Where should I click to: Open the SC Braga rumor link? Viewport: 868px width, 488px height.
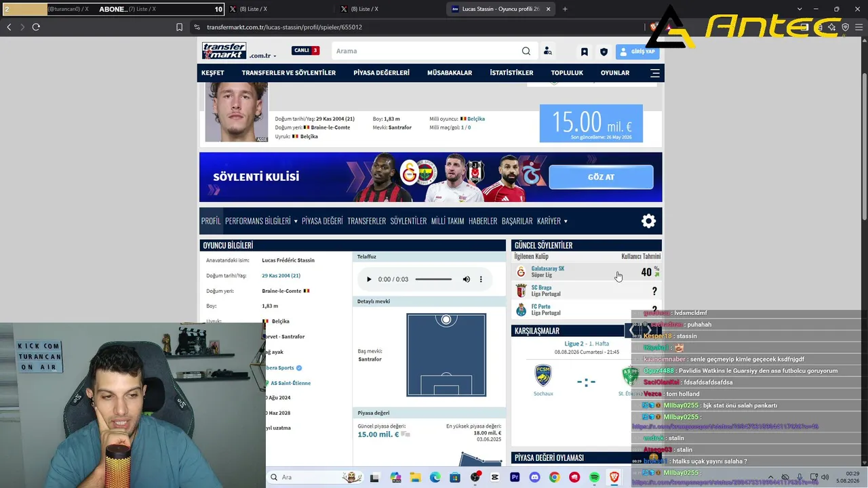click(541, 287)
